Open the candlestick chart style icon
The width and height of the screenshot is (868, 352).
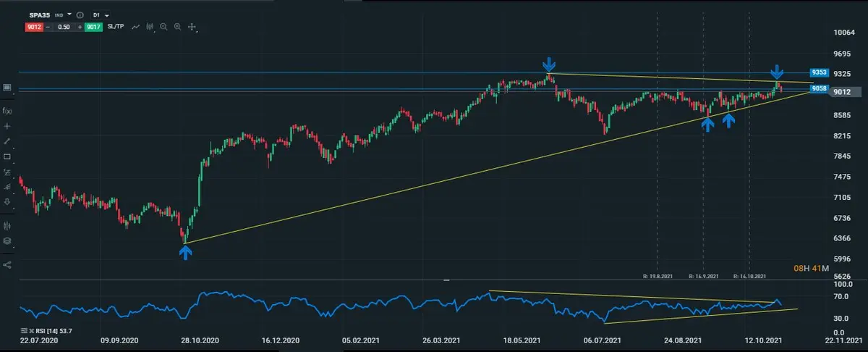150,27
